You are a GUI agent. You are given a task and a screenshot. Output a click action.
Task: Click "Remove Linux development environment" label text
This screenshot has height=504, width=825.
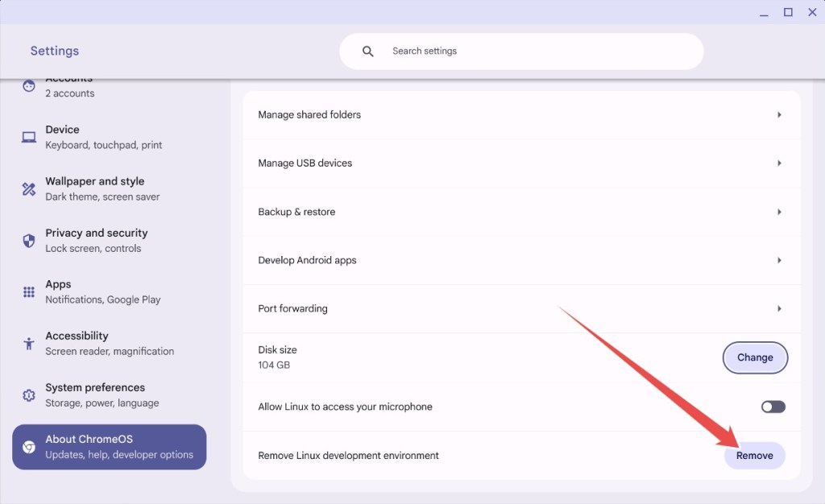click(348, 456)
